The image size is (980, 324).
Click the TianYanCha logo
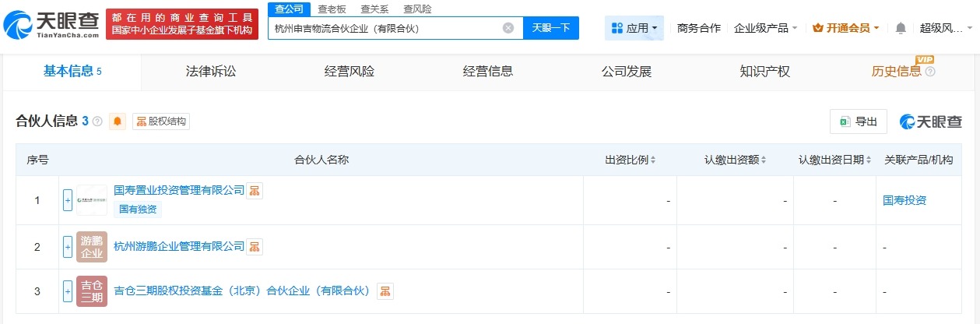[x=51, y=24]
